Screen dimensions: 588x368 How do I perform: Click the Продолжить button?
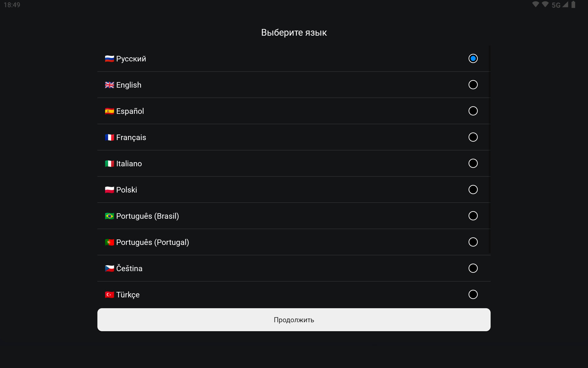294,320
